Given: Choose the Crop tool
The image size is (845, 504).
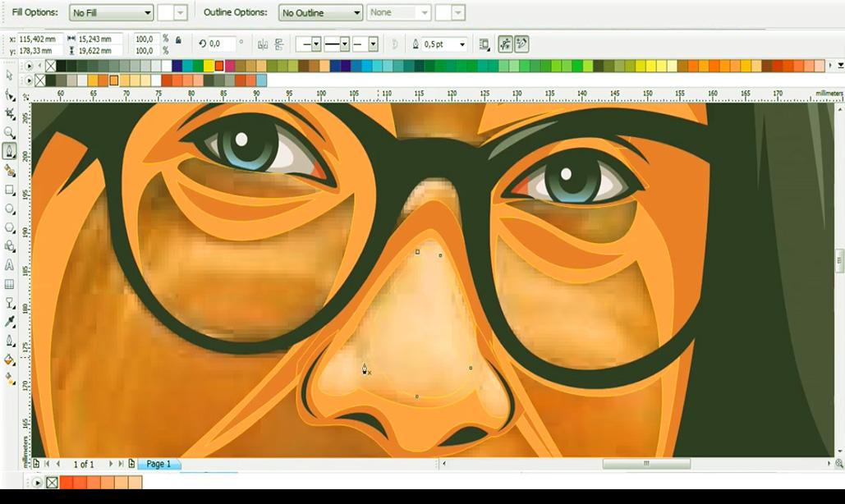Looking at the screenshot, I should [10, 113].
